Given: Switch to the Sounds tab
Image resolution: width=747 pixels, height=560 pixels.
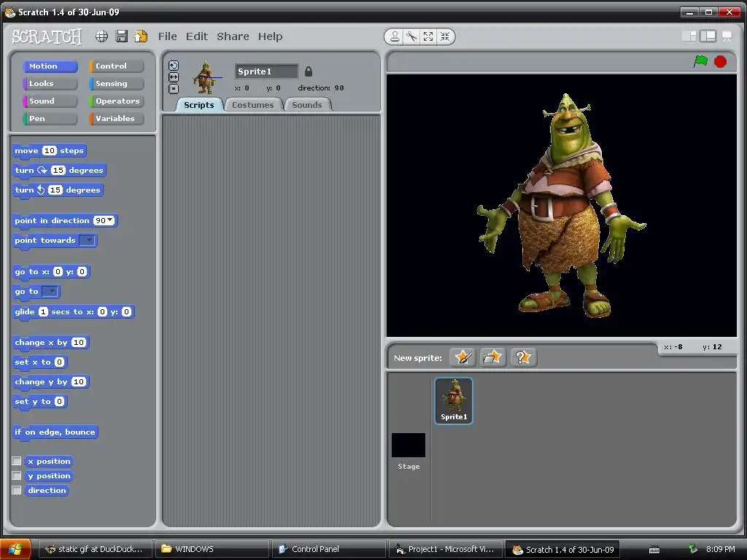Looking at the screenshot, I should click(x=307, y=105).
